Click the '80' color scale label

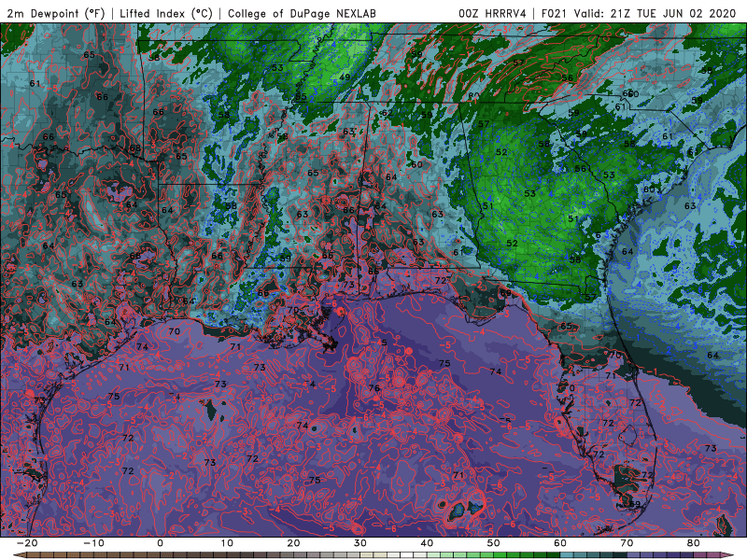pos(694,543)
